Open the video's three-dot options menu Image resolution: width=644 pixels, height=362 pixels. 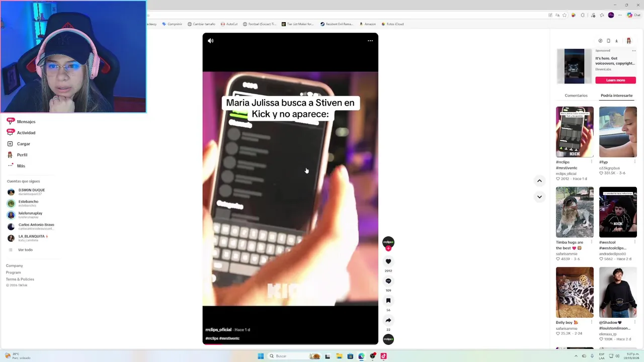pos(370,41)
